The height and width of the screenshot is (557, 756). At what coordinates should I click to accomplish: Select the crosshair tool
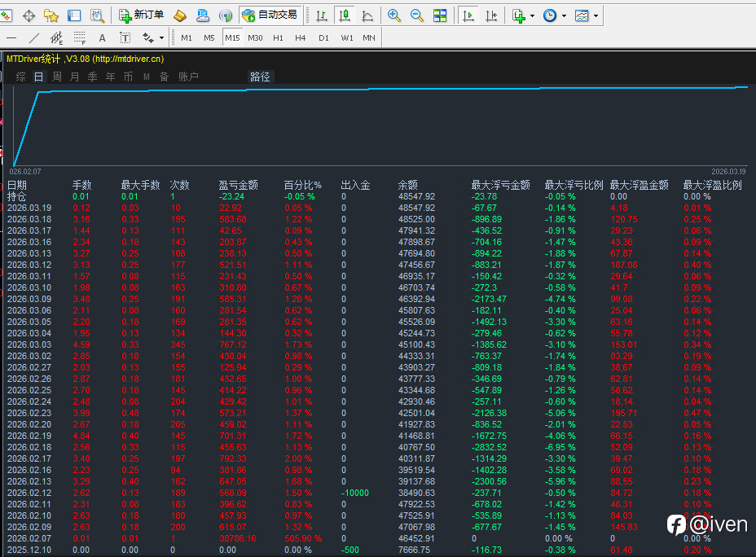pos(29,15)
